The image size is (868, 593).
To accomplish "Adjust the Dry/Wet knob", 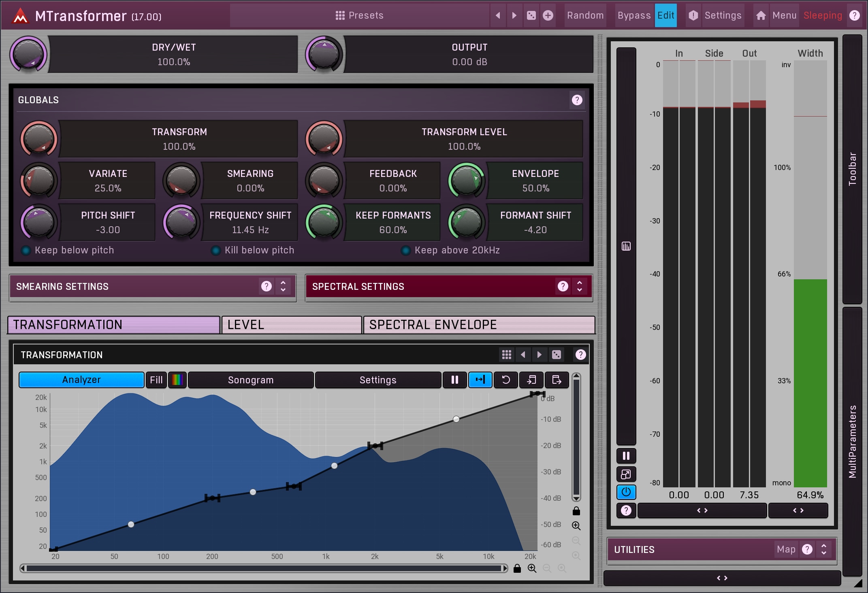I will [x=28, y=54].
